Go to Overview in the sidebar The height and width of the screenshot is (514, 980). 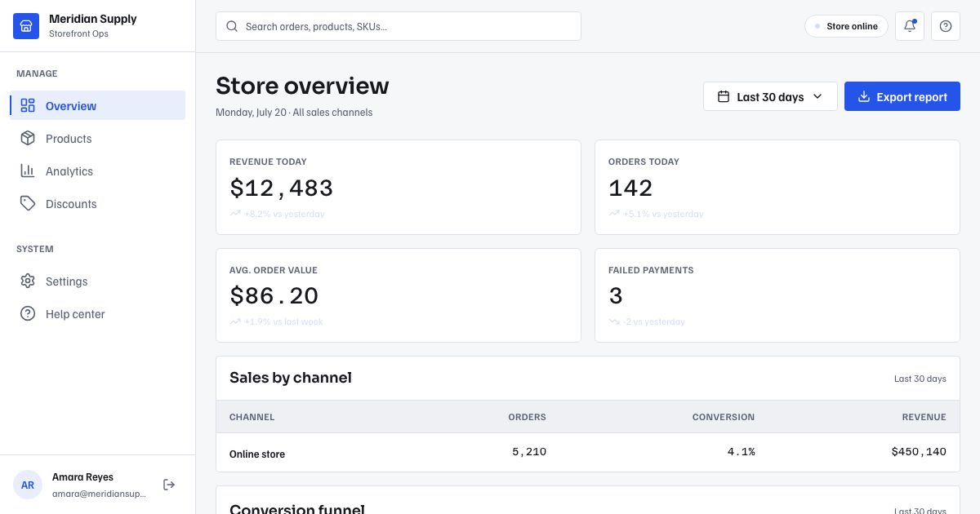point(98,105)
